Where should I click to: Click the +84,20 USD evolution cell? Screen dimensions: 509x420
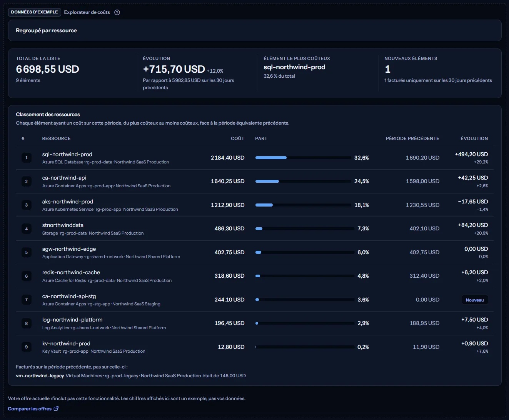click(x=473, y=225)
